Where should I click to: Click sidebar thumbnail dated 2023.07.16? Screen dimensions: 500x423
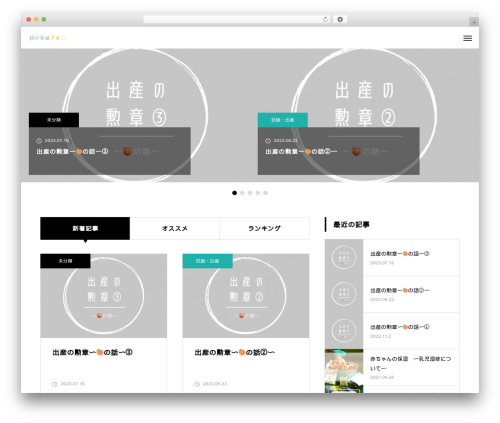(x=344, y=257)
